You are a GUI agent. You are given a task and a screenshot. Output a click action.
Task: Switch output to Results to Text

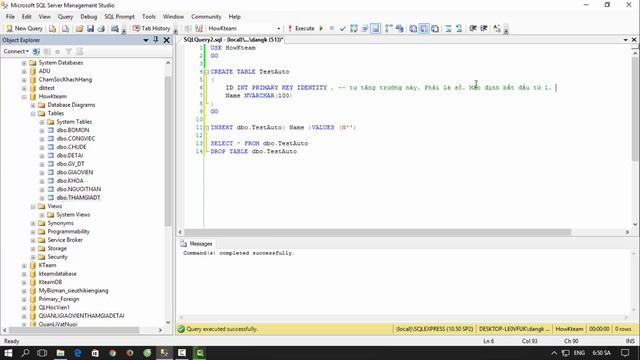point(413,28)
